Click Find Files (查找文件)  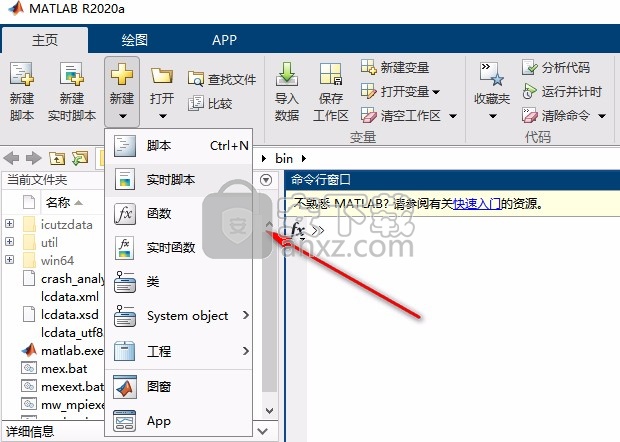pos(222,79)
